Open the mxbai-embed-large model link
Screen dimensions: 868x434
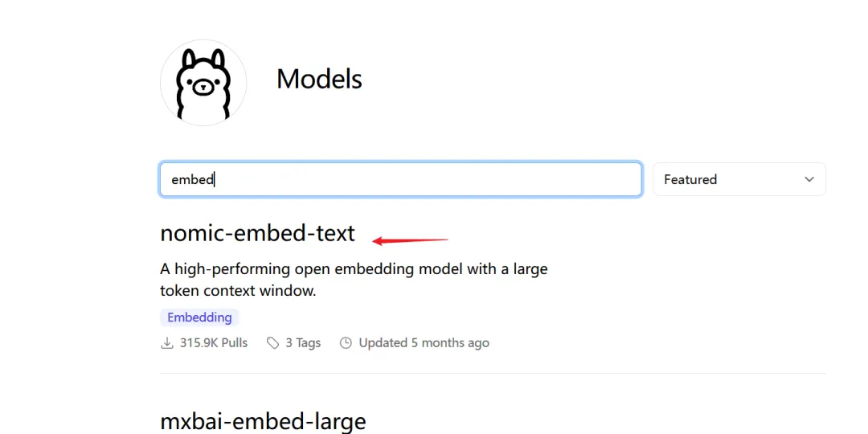263,421
